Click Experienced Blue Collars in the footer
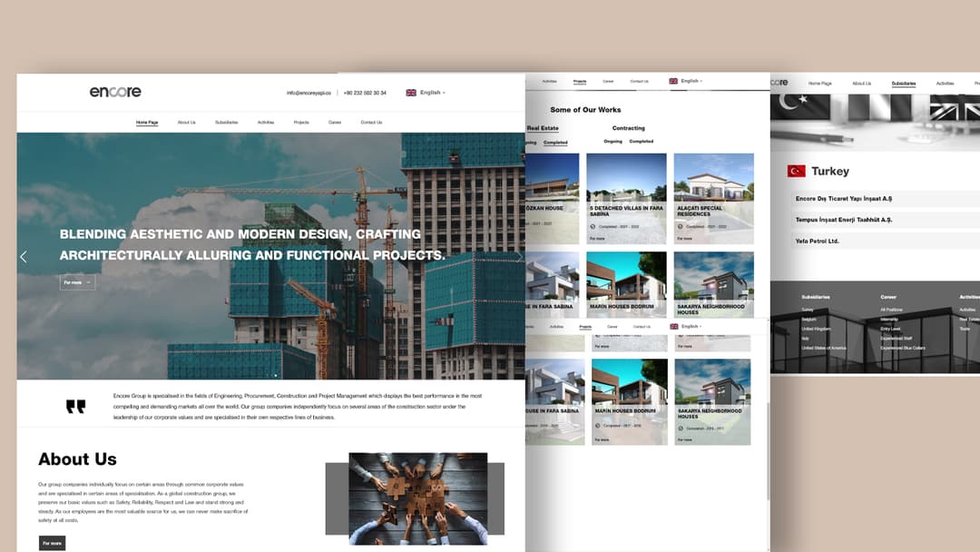Viewport: 980px width, 552px height. (x=903, y=349)
